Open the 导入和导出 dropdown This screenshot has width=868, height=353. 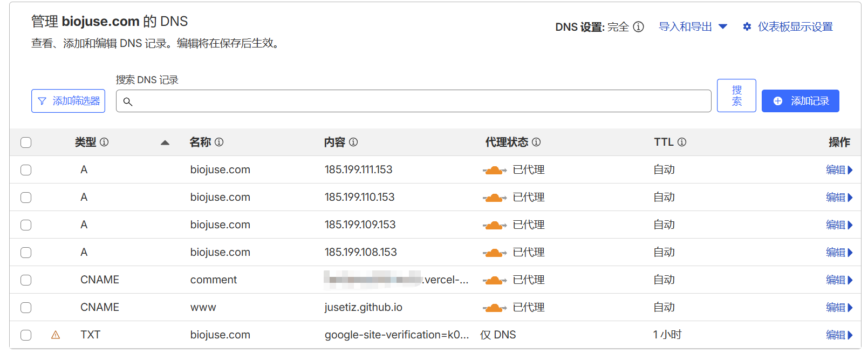tap(693, 27)
